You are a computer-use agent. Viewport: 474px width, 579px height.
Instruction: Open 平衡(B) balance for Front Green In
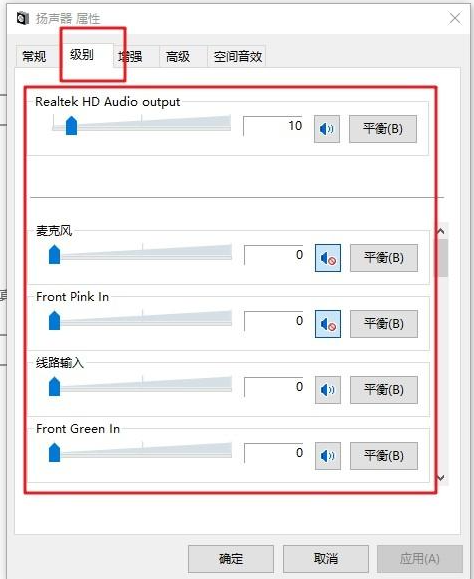coord(384,456)
